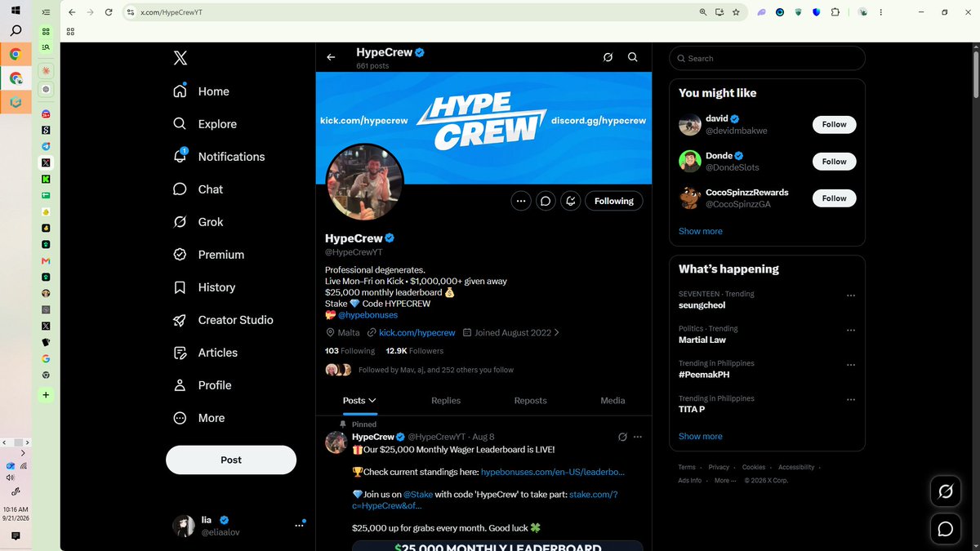The width and height of the screenshot is (980, 551).
Task: Open kick.com/hypecrew profile link
Action: click(416, 333)
